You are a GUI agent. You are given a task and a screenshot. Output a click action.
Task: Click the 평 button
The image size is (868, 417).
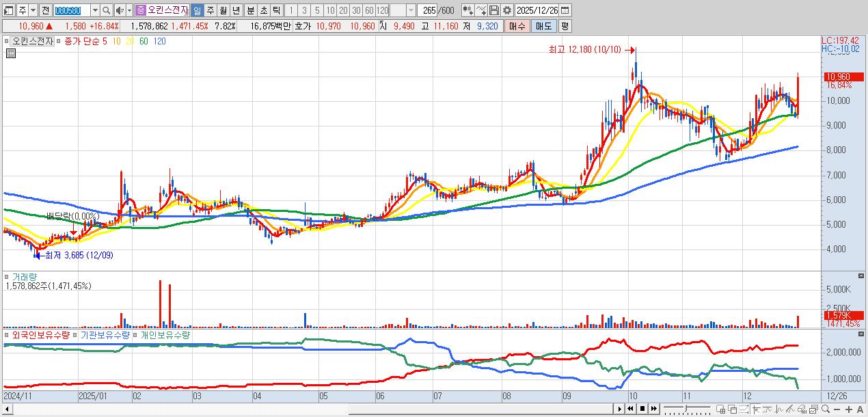click(565, 26)
